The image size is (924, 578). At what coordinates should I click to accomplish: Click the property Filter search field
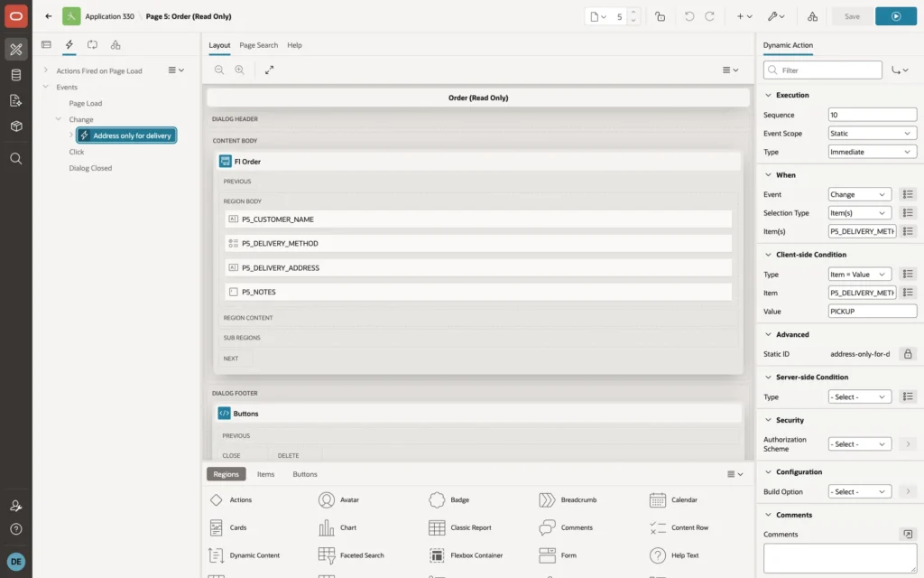(823, 70)
